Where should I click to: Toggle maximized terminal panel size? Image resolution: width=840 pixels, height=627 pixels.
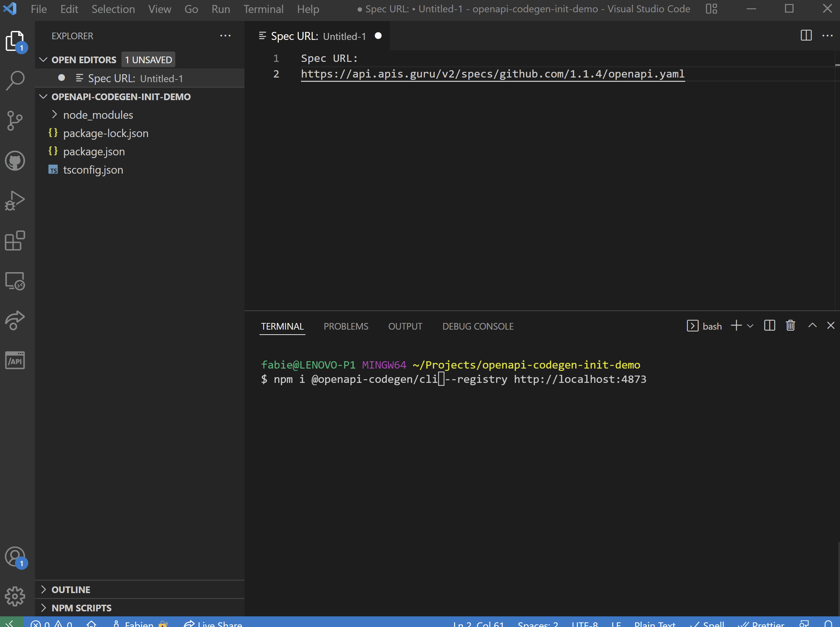(812, 326)
